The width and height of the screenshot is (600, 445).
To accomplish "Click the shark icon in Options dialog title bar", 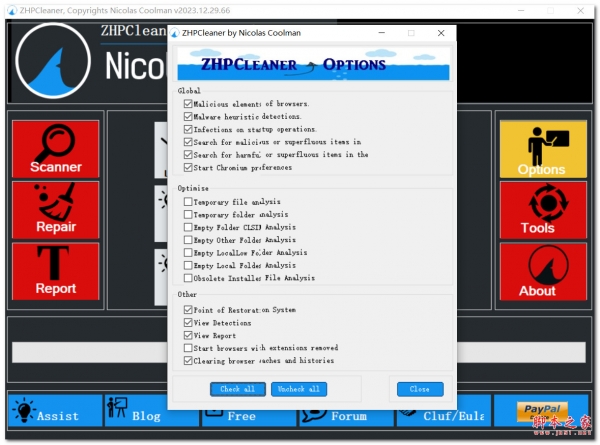I will [x=175, y=33].
